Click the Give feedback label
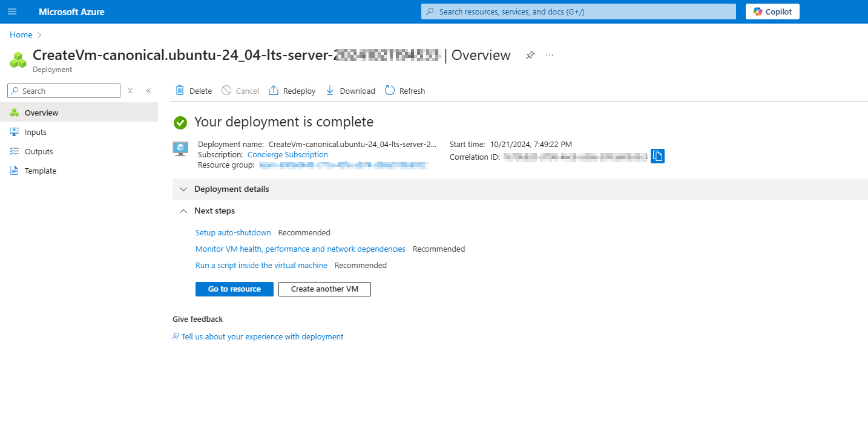Viewport: 868px width, 435px height. click(x=198, y=319)
